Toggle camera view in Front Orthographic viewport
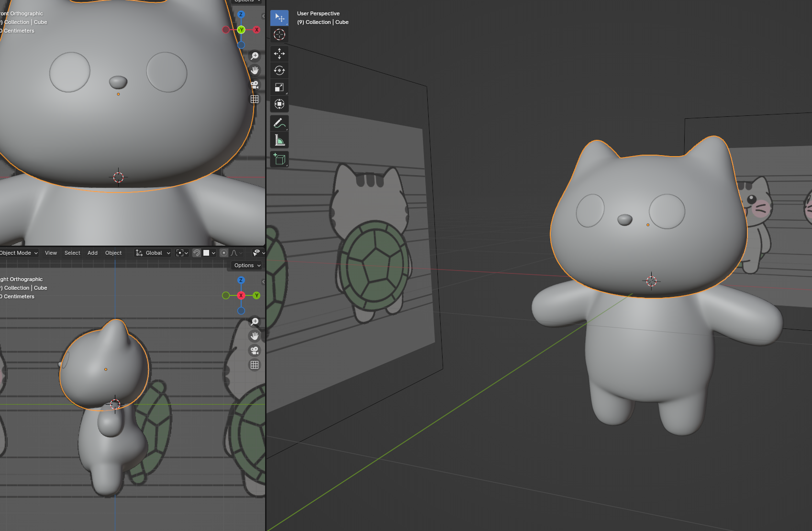Screen dimensions: 812x531 click(255, 85)
